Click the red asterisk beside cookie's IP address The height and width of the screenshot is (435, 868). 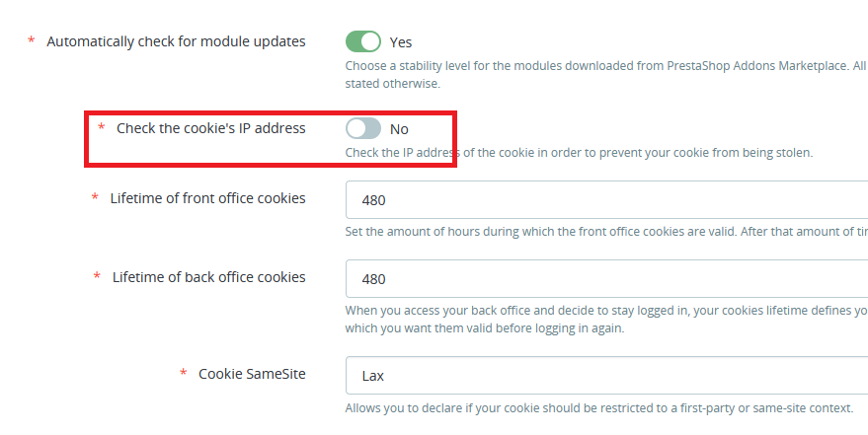(x=102, y=126)
